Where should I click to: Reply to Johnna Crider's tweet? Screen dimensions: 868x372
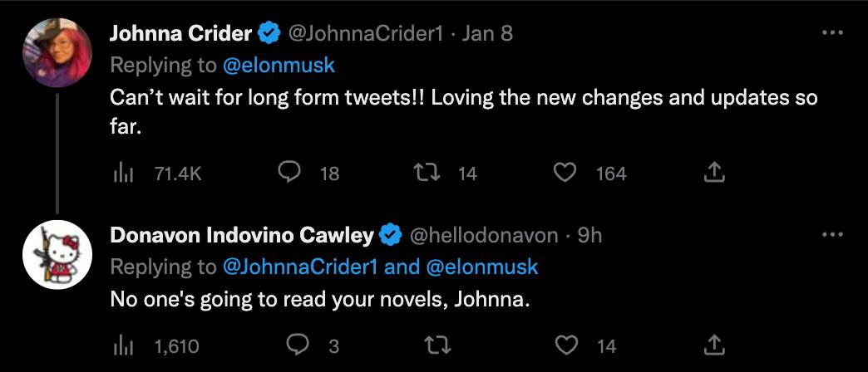click(x=289, y=173)
